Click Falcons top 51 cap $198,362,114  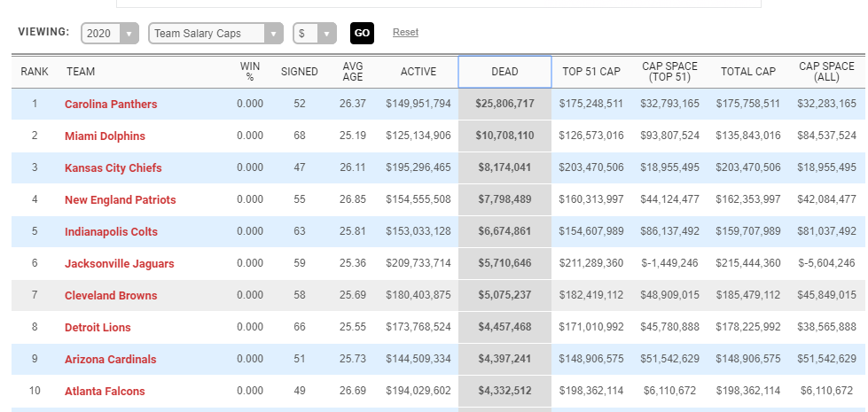pos(591,391)
